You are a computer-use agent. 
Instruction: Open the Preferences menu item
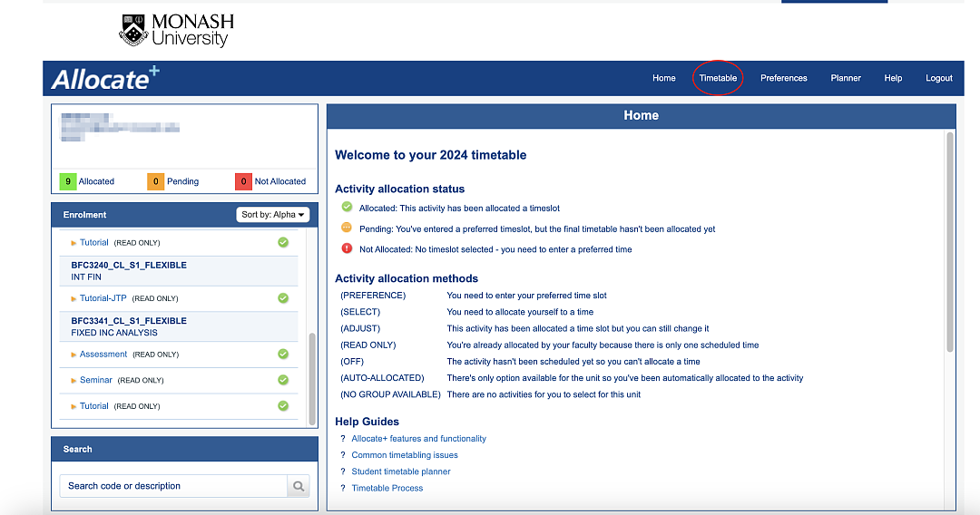pyautogui.click(x=784, y=78)
